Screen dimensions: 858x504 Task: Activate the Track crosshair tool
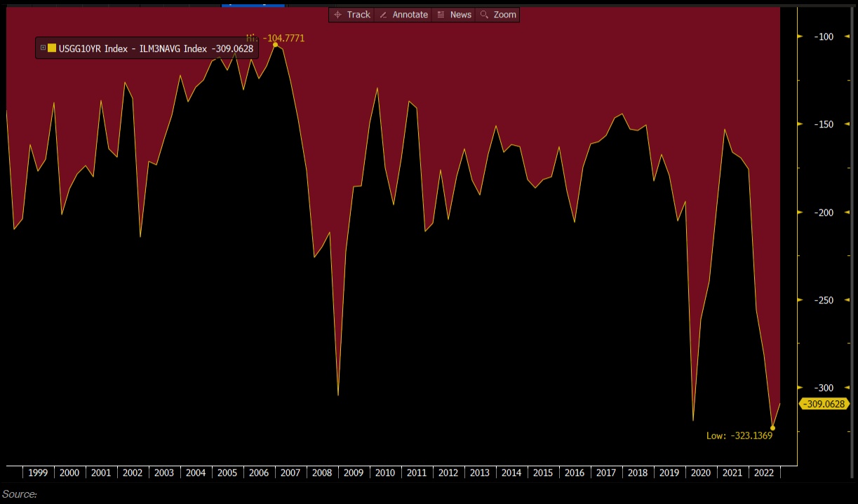click(x=351, y=15)
